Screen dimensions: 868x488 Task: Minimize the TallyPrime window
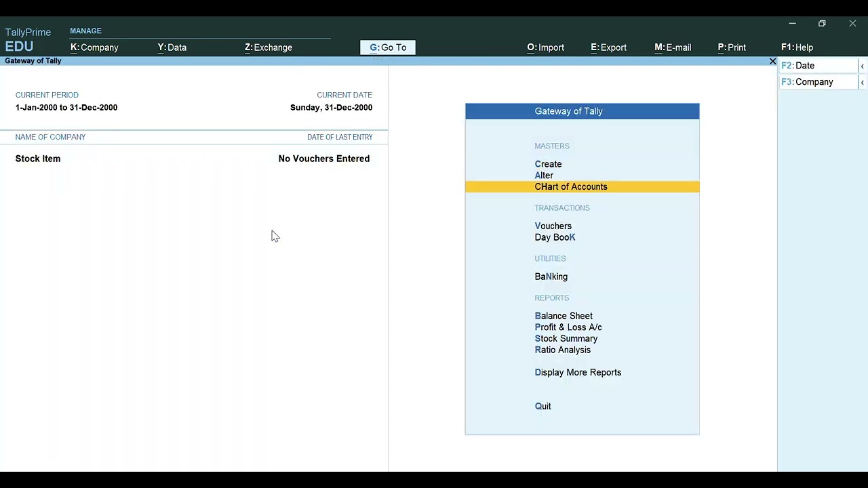coord(792,24)
